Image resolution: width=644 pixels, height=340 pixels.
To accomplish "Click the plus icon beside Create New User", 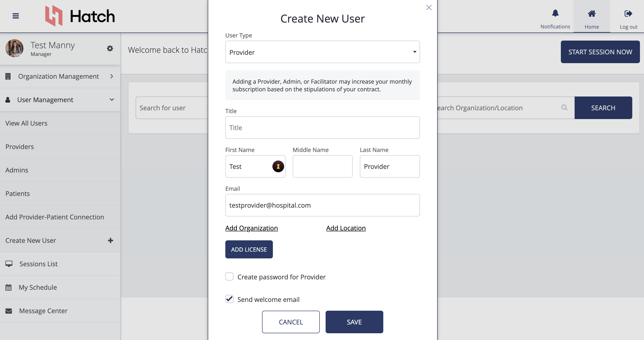I will (x=110, y=240).
